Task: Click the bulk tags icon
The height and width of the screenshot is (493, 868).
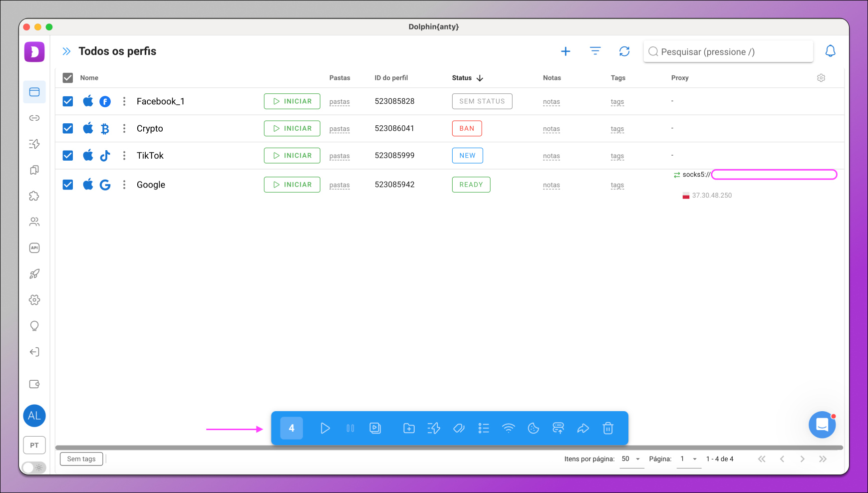Action: (x=459, y=428)
